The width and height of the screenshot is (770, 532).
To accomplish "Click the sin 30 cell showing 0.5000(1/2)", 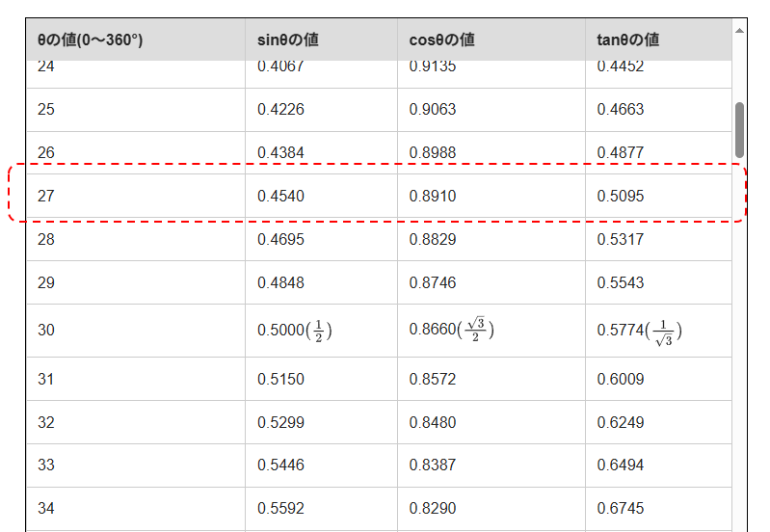I will [x=294, y=331].
